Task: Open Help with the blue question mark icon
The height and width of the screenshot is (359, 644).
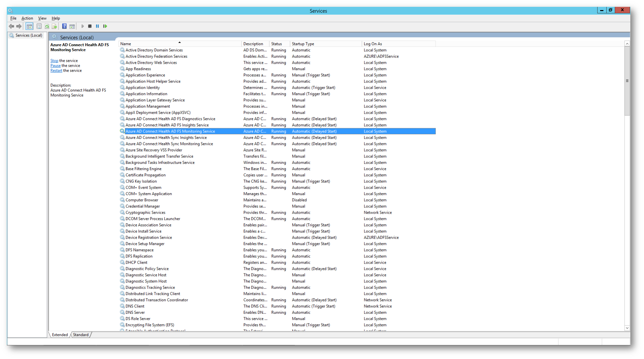Action: pos(64,26)
